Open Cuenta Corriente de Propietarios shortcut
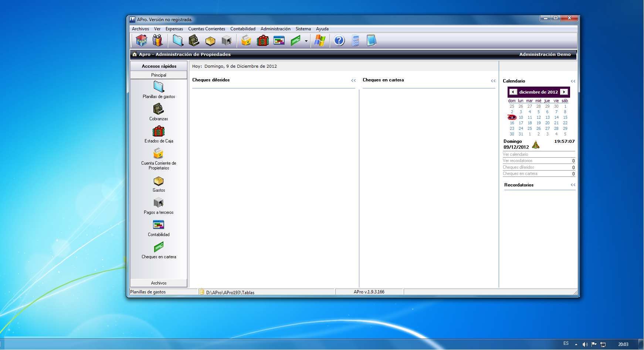Screen dimensions: 644x350 (159, 159)
